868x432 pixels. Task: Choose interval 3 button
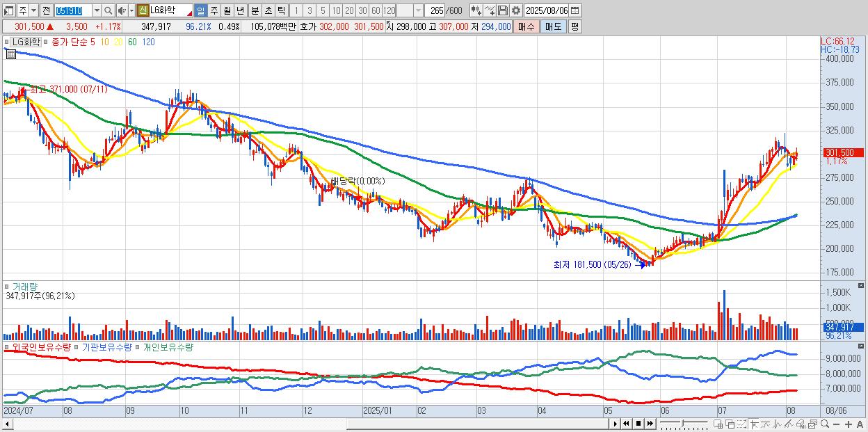point(310,11)
